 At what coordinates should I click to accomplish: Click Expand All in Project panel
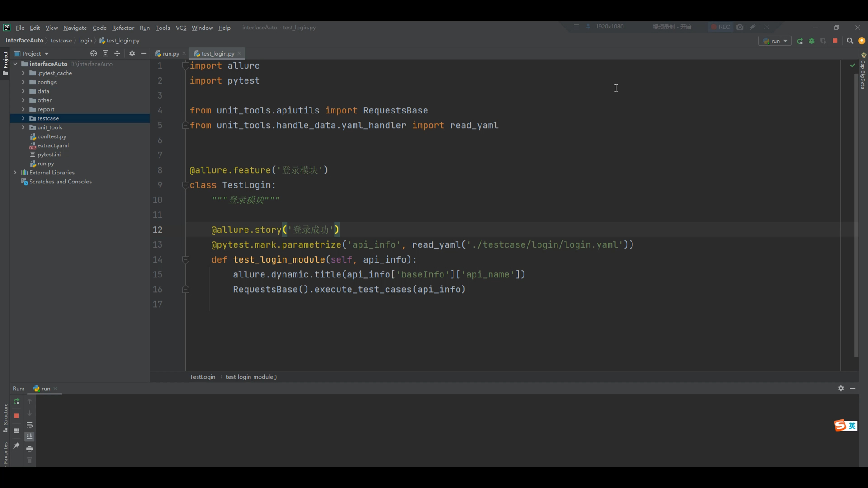[105, 53]
